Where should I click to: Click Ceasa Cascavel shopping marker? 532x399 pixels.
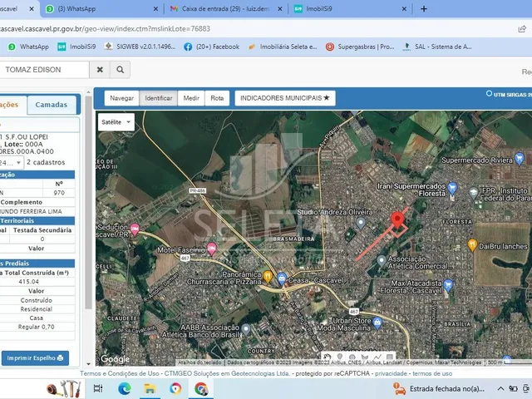point(281,278)
